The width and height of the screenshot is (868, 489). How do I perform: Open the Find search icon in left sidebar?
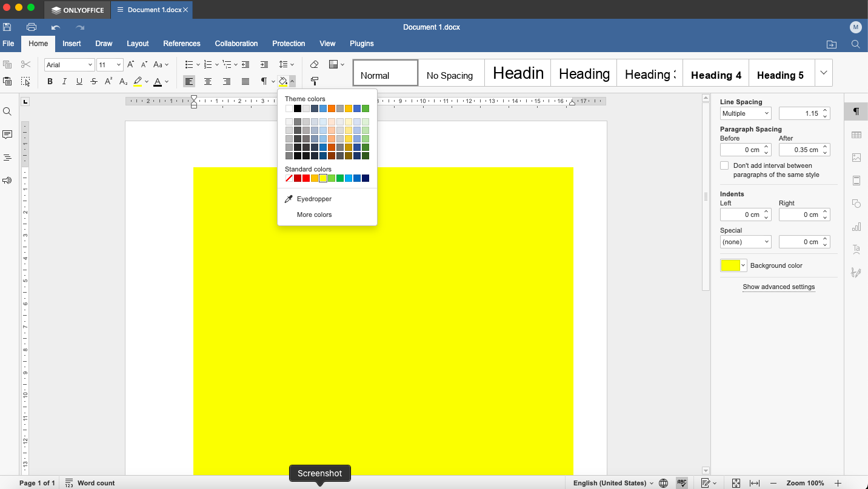(x=7, y=111)
